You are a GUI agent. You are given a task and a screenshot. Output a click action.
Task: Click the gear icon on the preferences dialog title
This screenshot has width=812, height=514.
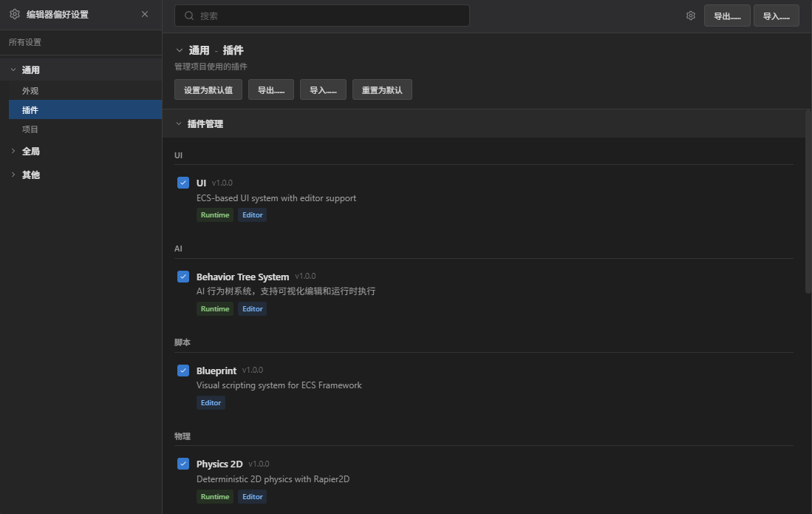(14, 13)
